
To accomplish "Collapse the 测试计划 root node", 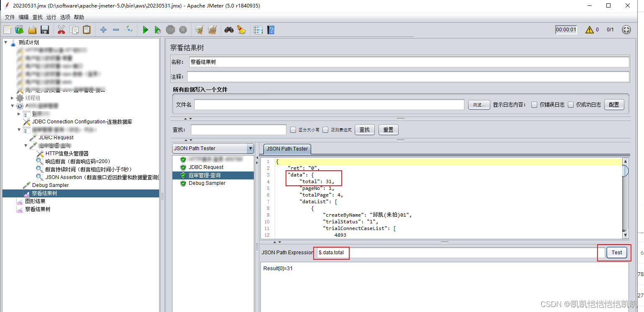I will click(x=6, y=42).
